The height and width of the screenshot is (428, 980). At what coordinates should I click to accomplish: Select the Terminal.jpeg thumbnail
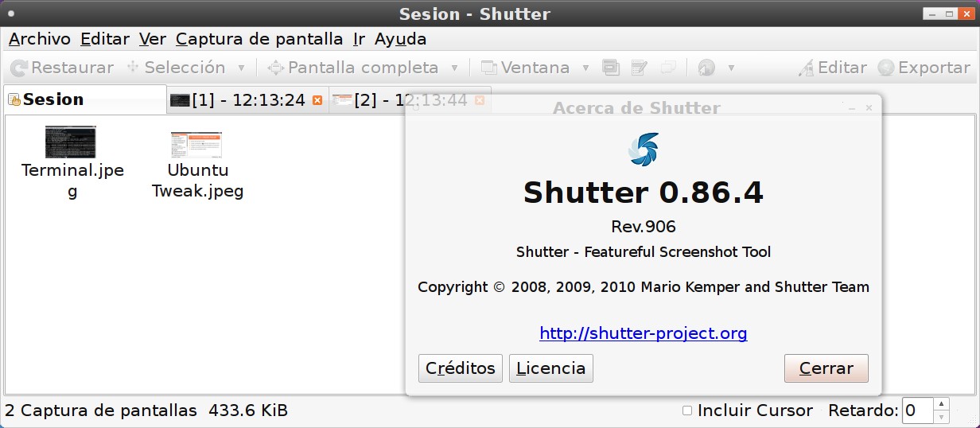click(71, 142)
